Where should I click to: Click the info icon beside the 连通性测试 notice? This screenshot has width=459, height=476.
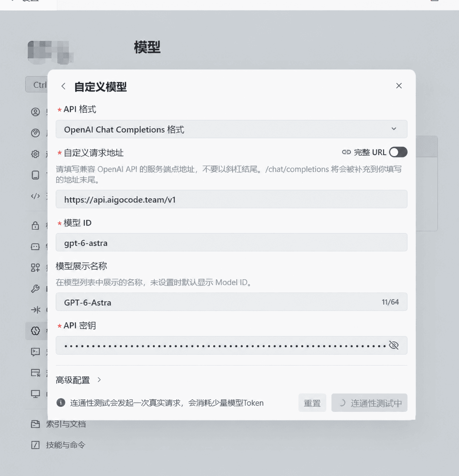[x=61, y=403]
